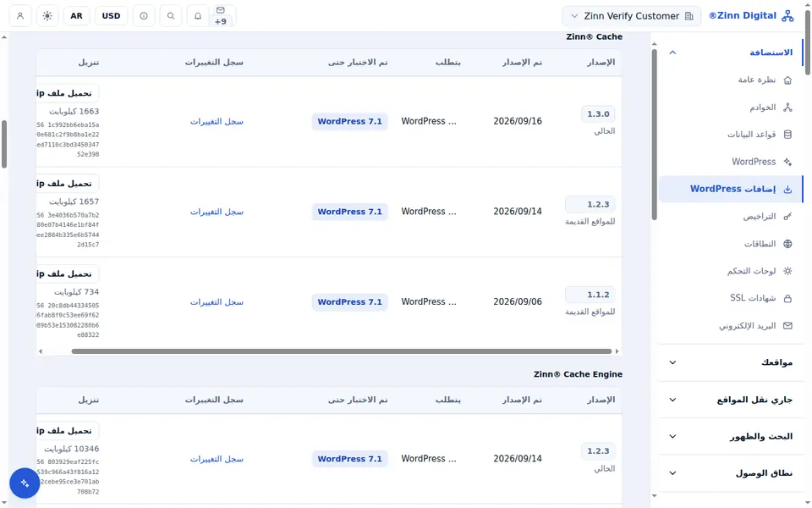Click the 10346 كيلوبايت file size

pyautogui.click(x=71, y=449)
